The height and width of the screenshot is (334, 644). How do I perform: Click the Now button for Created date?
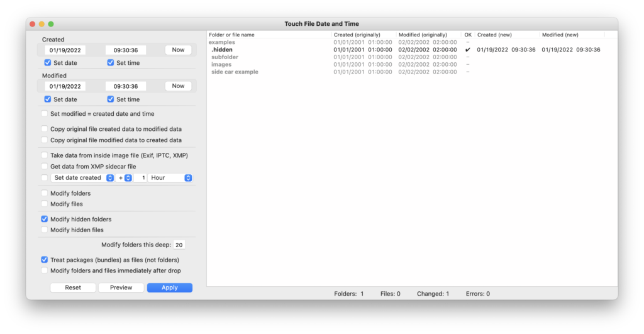click(x=178, y=50)
